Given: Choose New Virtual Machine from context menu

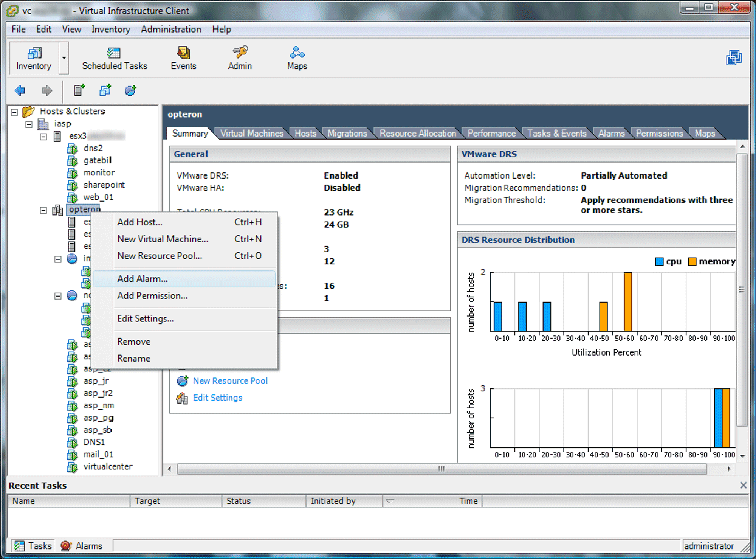Looking at the screenshot, I should [x=184, y=239].
